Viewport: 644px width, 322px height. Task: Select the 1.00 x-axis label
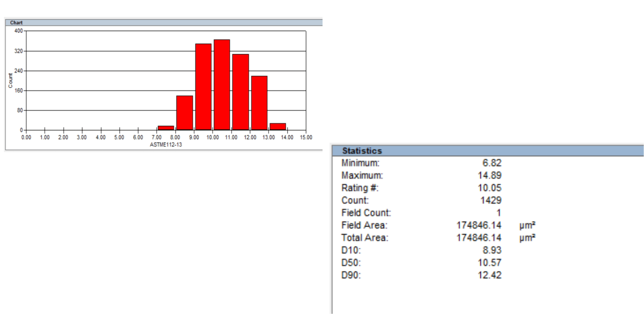[45, 137]
